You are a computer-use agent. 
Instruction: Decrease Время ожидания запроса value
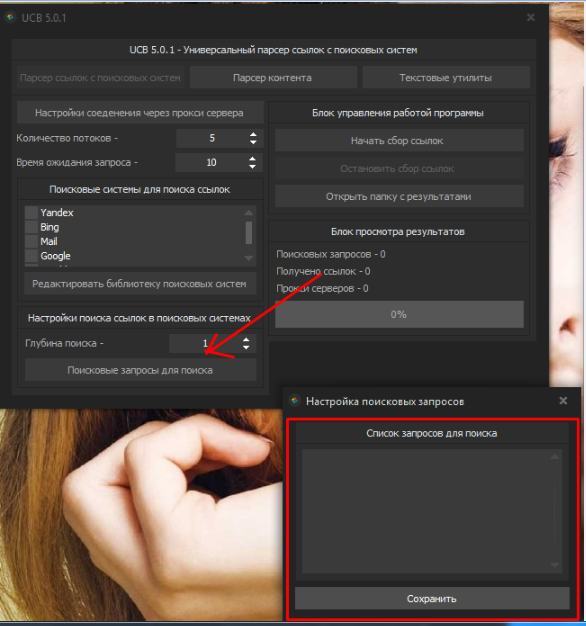(252, 166)
